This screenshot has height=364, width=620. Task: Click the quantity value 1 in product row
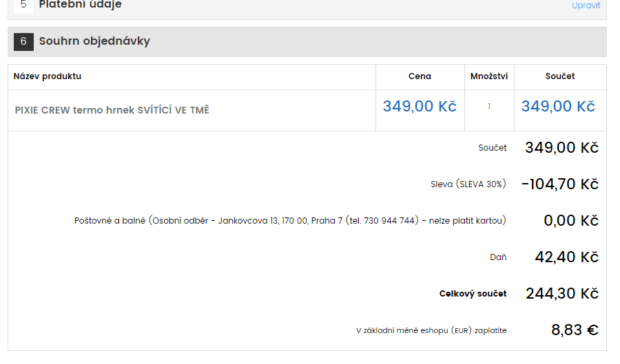click(489, 107)
